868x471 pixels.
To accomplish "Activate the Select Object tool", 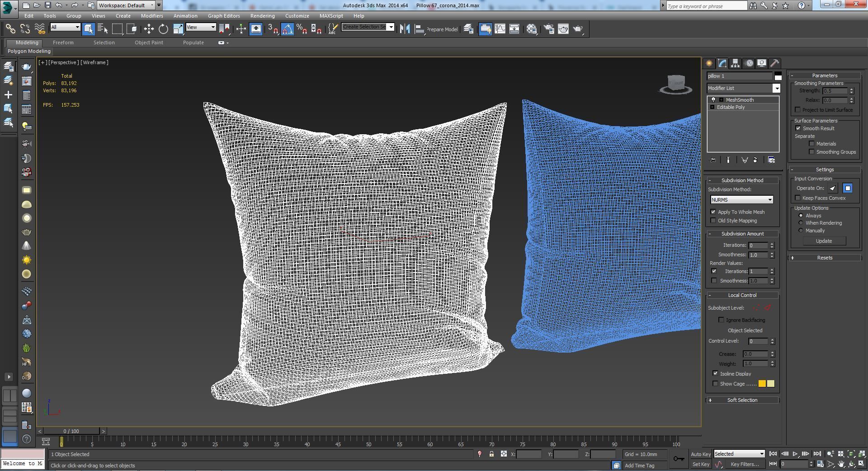I will (88, 29).
